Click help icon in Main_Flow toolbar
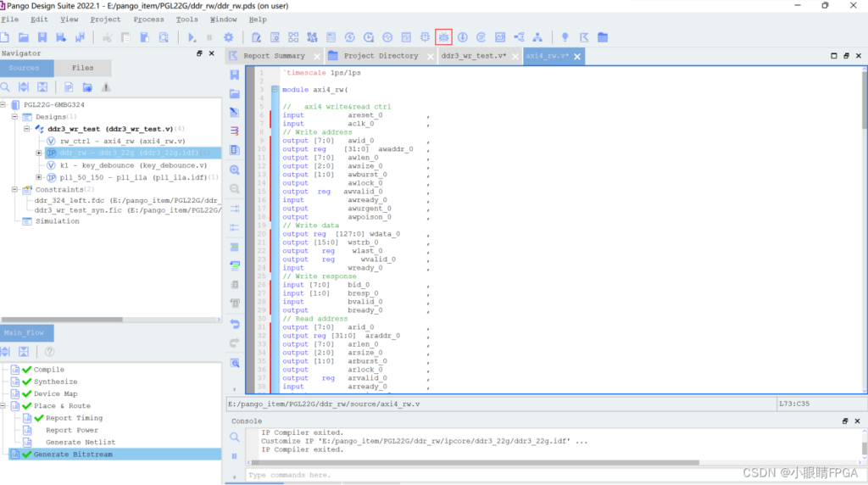868x485 pixels. pos(50,352)
